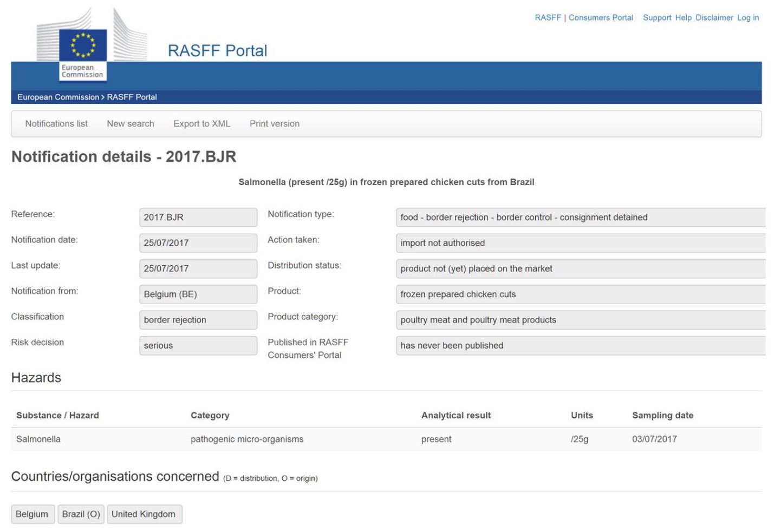Click the Sampling date column header

point(662,415)
